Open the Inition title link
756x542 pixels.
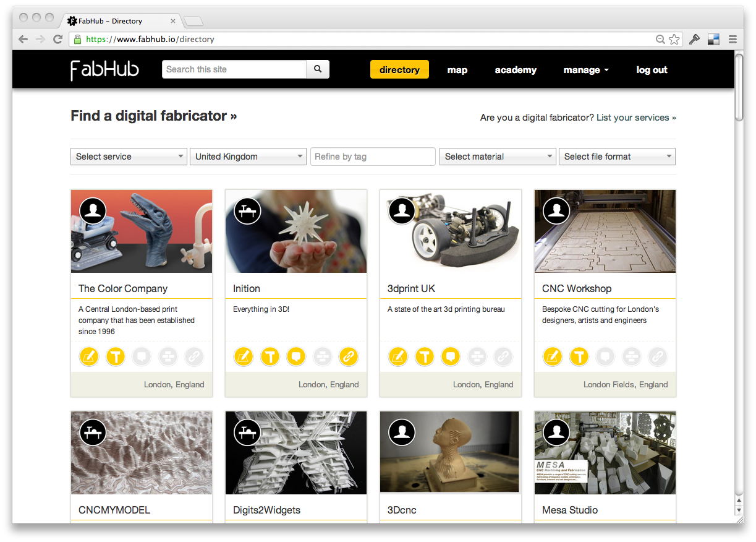(247, 288)
